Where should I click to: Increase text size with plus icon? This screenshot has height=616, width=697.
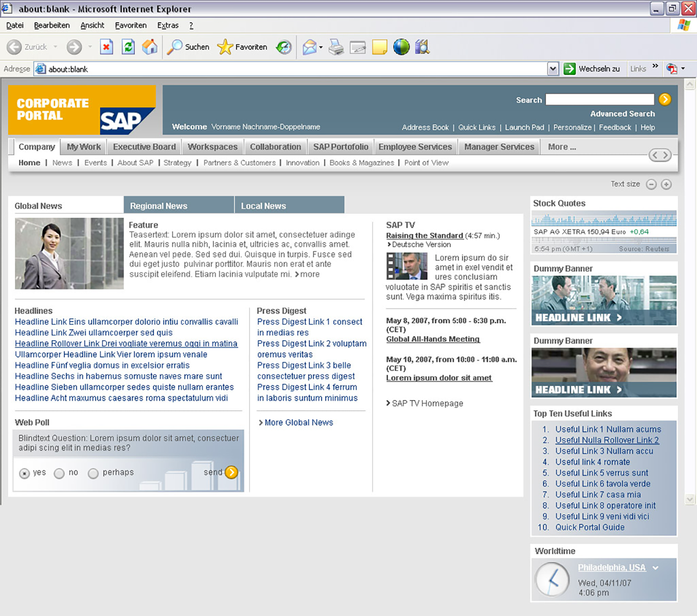point(666,184)
